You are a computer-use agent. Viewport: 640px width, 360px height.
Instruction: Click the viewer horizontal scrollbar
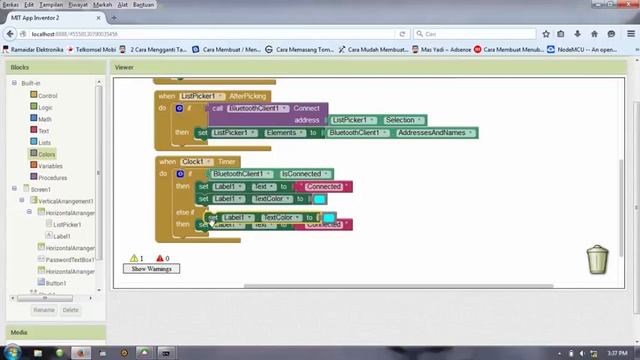point(398,286)
